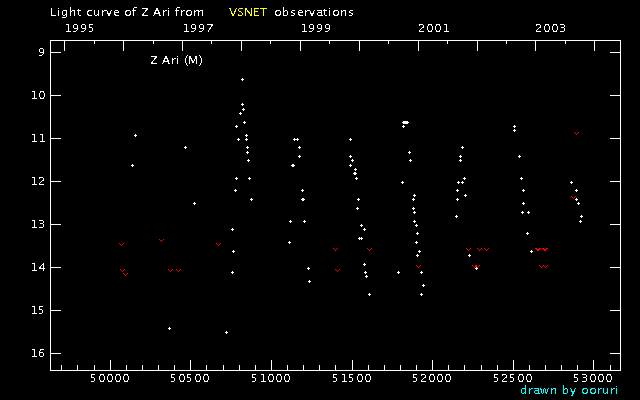This screenshot has width=640, height=400.
Task: Select the 1995 year label on top axis
Action: click(x=80, y=28)
